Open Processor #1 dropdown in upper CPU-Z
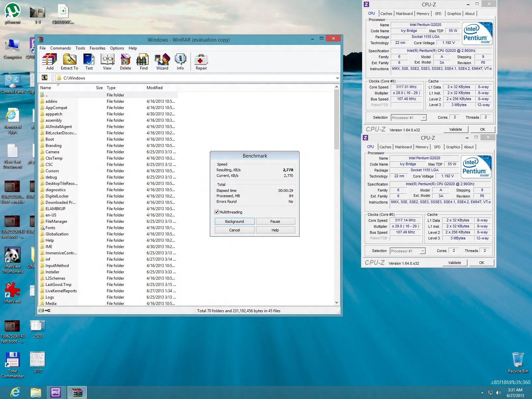Screen dimensions: 532x399 [x=423, y=117]
